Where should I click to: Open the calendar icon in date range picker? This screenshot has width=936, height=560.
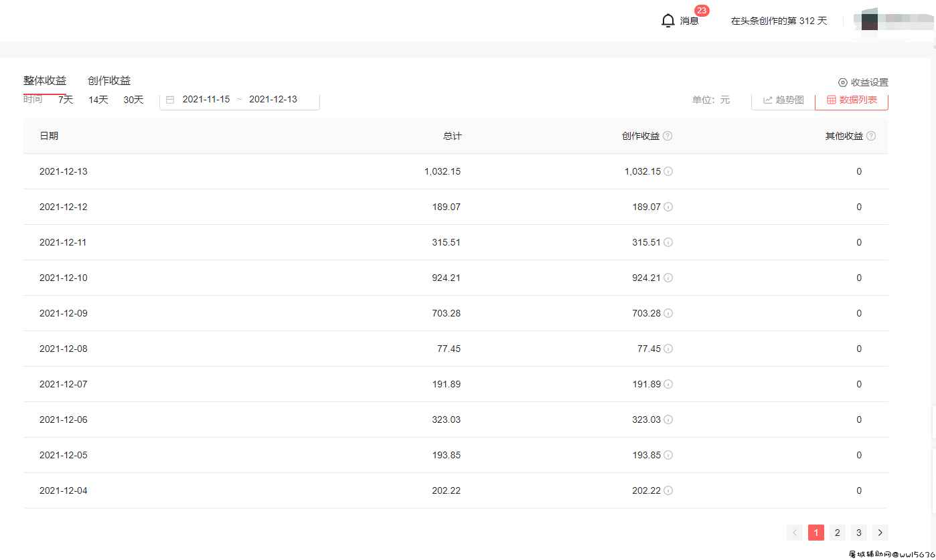click(170, 100)
